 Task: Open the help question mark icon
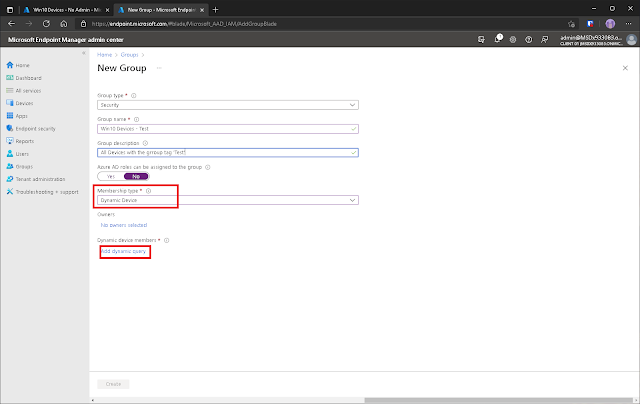[x=529, y=40]
